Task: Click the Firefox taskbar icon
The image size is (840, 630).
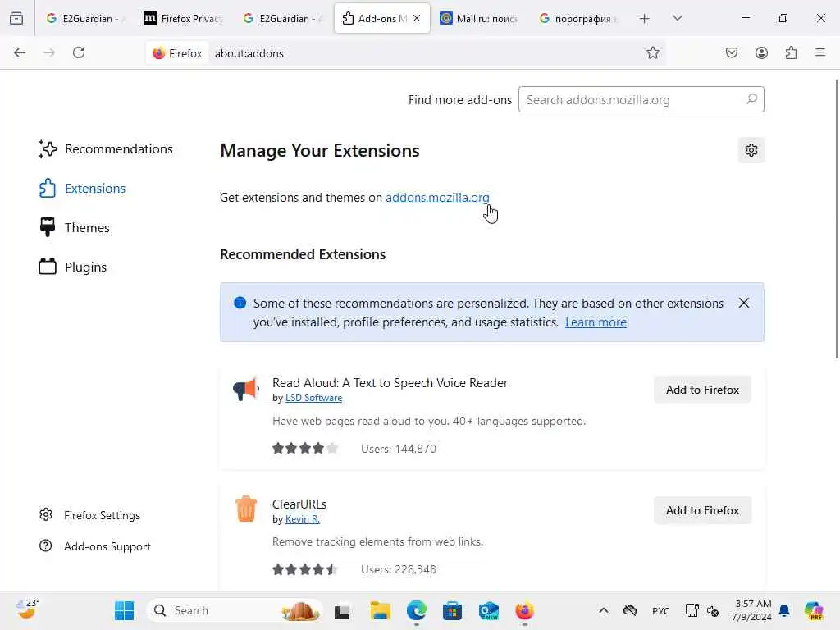Action: click(524, 610)
